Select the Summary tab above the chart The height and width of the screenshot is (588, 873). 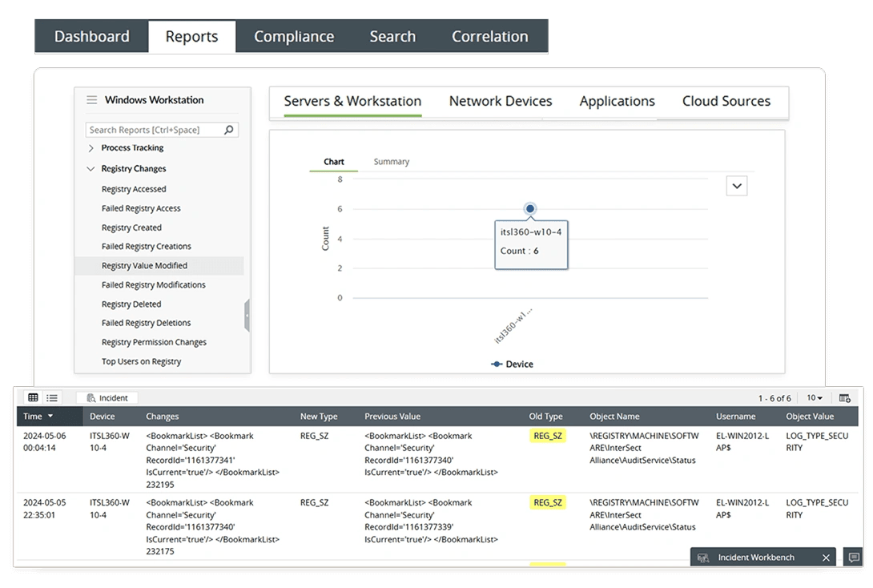tap(391, 162)
